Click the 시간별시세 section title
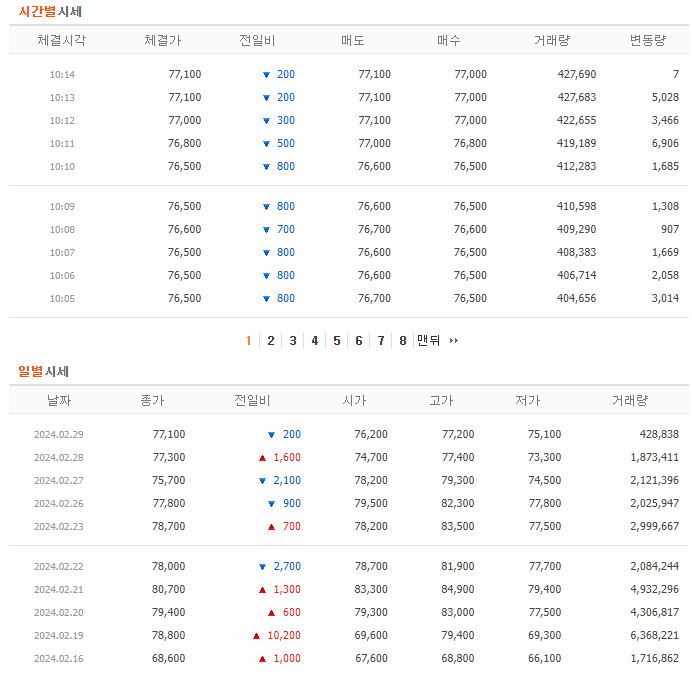The image size is (692, 675). point(50,11)
